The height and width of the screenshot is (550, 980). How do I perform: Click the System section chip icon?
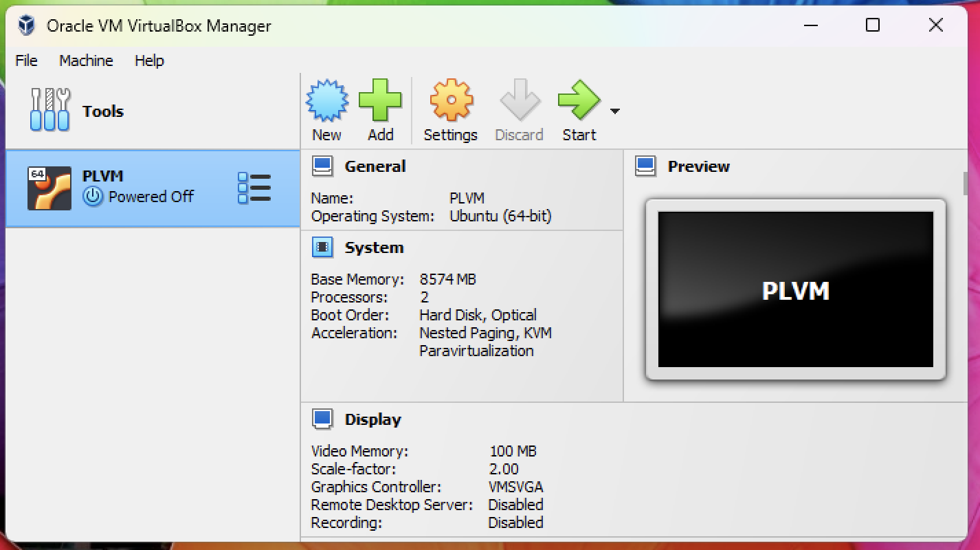click(x=322, y=247)
